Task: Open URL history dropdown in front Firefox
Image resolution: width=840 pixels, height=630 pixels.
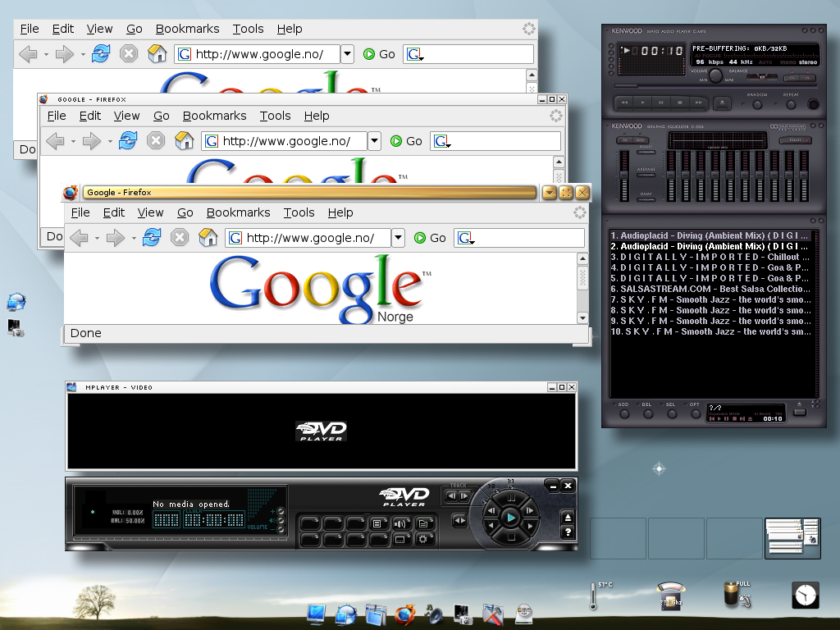Action: tap(398, 237)
